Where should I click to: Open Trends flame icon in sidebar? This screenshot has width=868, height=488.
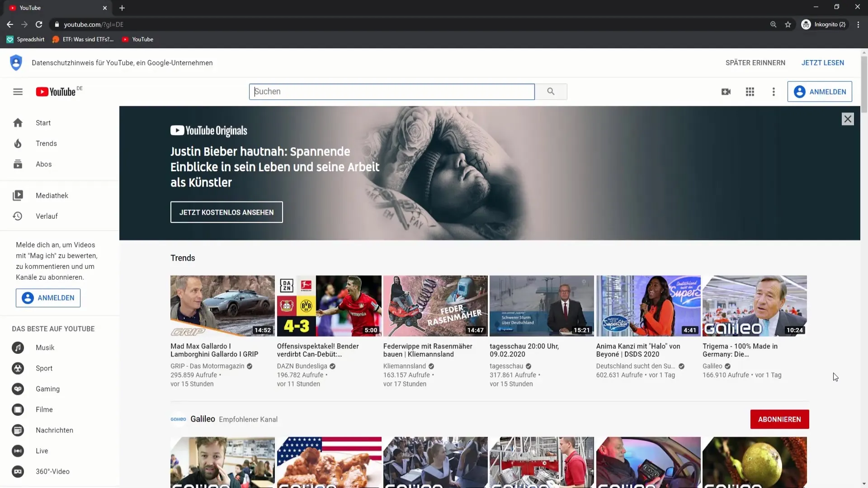(x=18, y=144)
